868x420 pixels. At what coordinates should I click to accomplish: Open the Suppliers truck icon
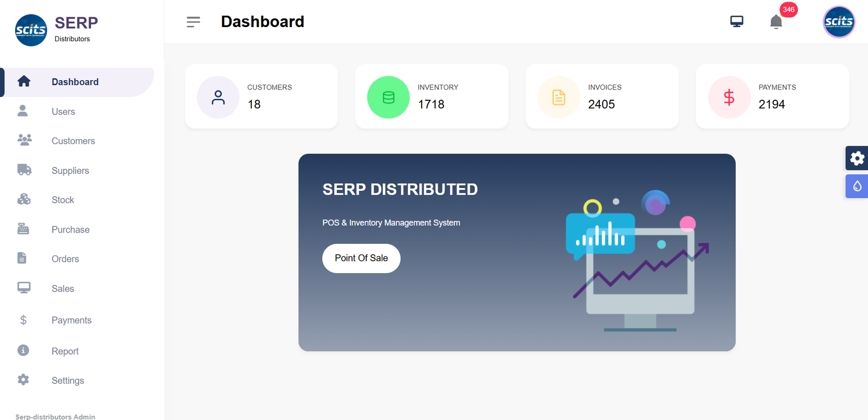click(24, 170)
